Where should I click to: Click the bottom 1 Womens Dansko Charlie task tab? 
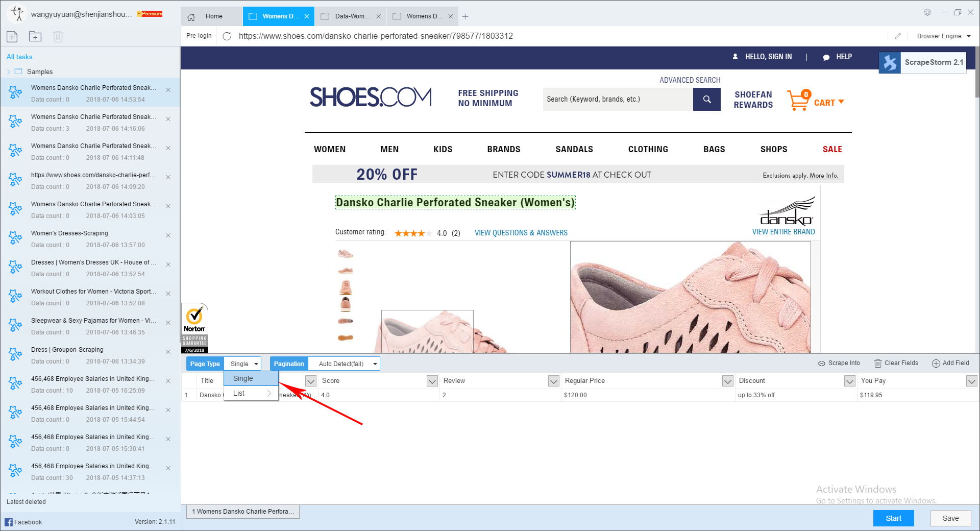(243, 512)
